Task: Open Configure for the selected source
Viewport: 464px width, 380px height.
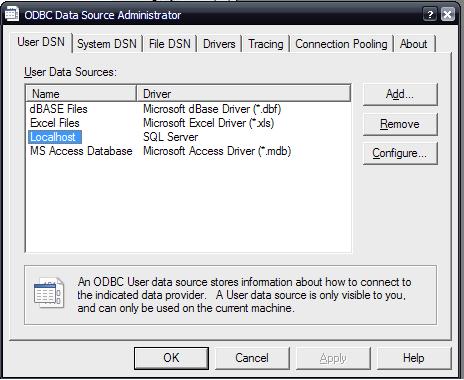Action: (400, 153)
